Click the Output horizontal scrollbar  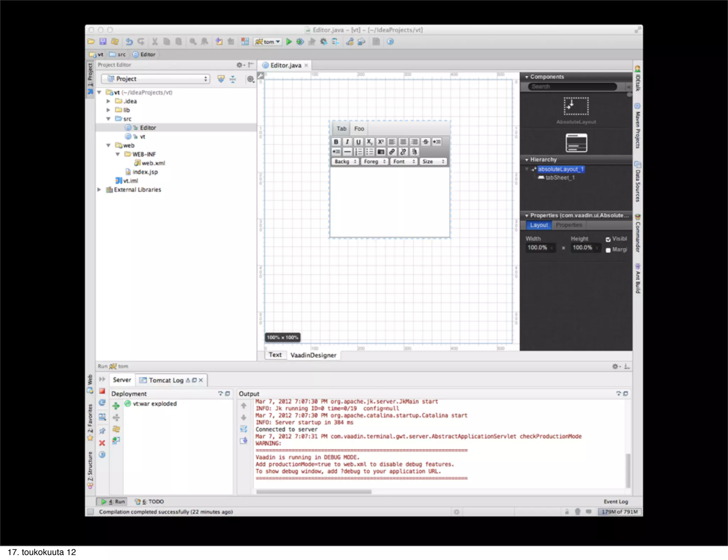[314, 492]
